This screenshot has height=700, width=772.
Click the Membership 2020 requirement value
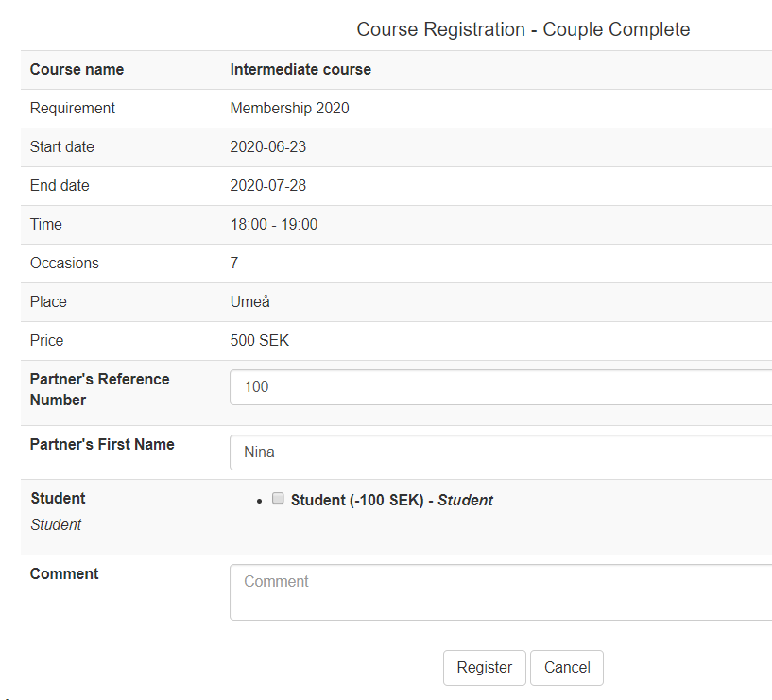click(289, 109)
